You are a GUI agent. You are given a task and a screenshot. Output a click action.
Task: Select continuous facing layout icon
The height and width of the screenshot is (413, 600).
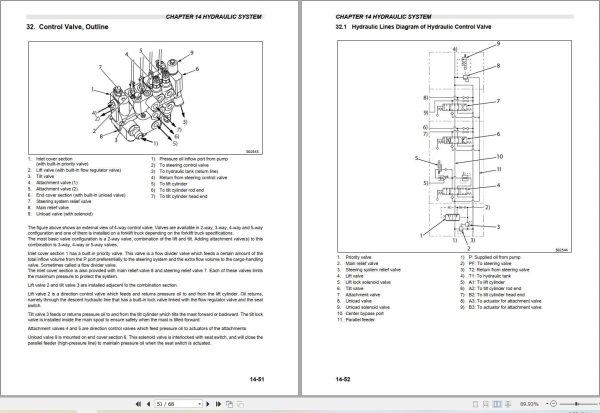pyautogui.click(x=508, y=404)
